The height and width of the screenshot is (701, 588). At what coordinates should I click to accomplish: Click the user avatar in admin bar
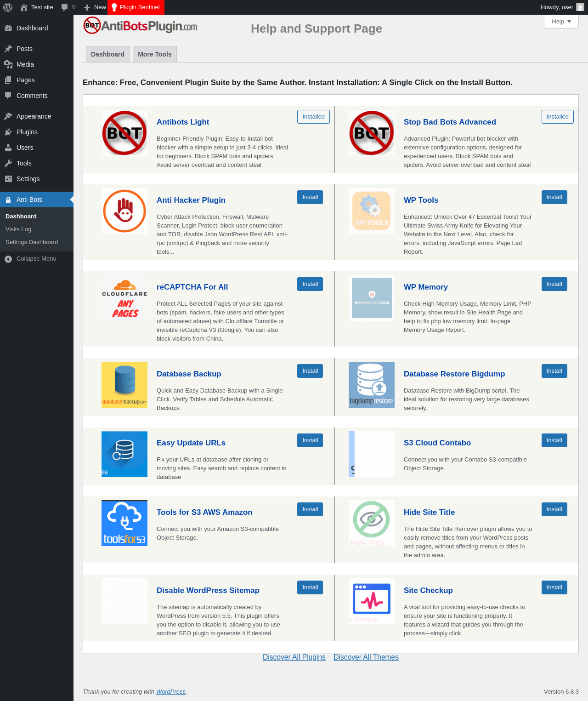(580, 7)
